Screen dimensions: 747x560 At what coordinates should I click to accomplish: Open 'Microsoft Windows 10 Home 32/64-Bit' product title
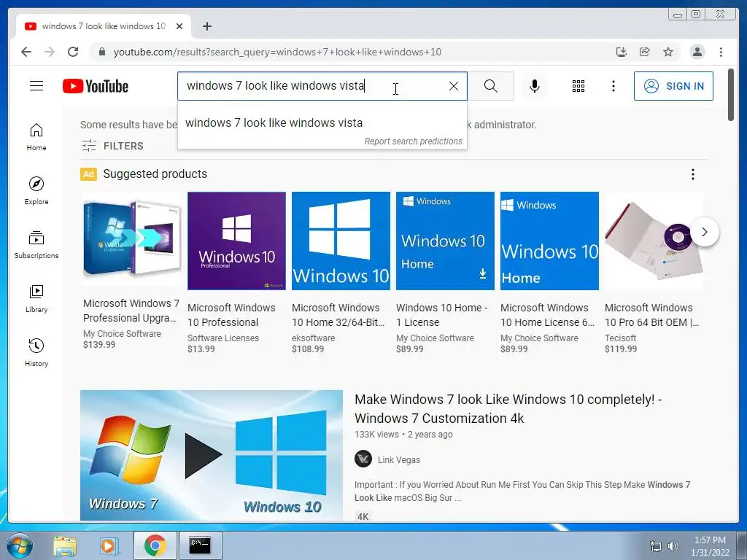click(338, 315)
